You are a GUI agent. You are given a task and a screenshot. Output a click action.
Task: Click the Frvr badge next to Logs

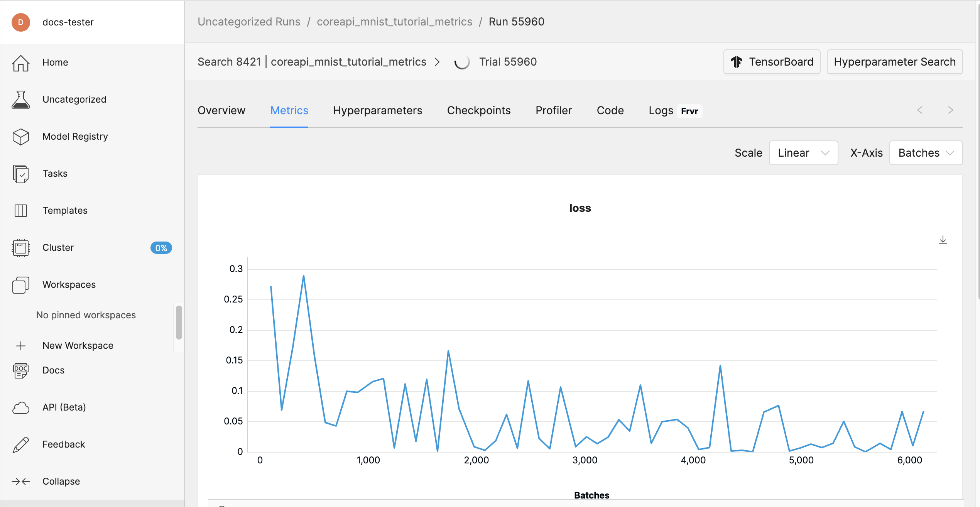[689, 111]
